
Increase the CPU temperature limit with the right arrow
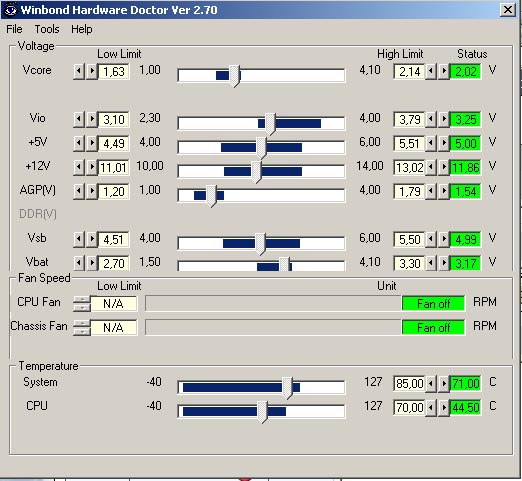point(444,407)
